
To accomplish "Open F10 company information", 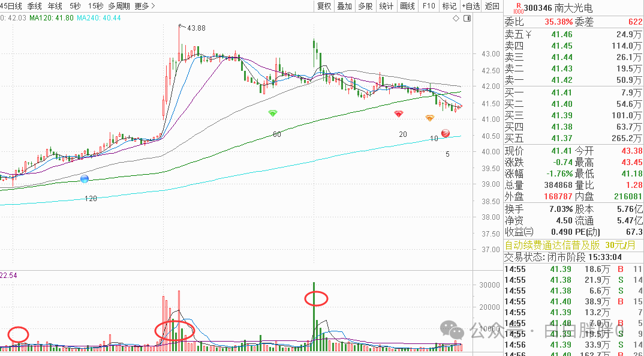I will [x=428, y=6].
